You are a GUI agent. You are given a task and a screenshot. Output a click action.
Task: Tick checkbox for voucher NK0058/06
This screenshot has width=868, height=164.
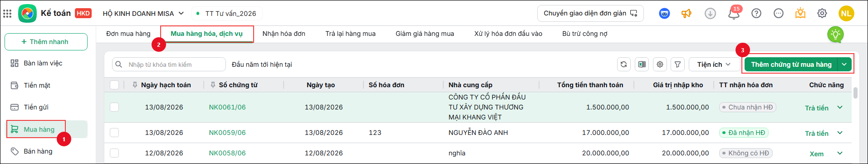point(114,153)
